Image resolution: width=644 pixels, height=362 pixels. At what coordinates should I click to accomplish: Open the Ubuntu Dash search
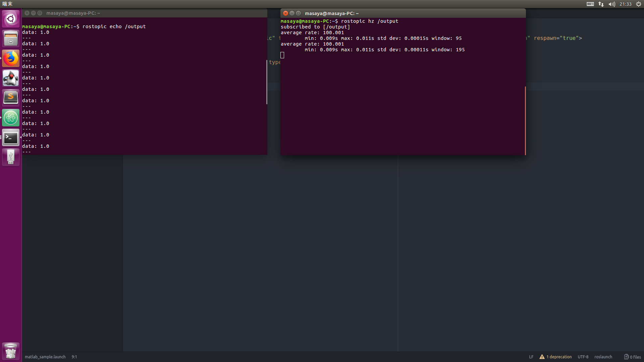11,19
